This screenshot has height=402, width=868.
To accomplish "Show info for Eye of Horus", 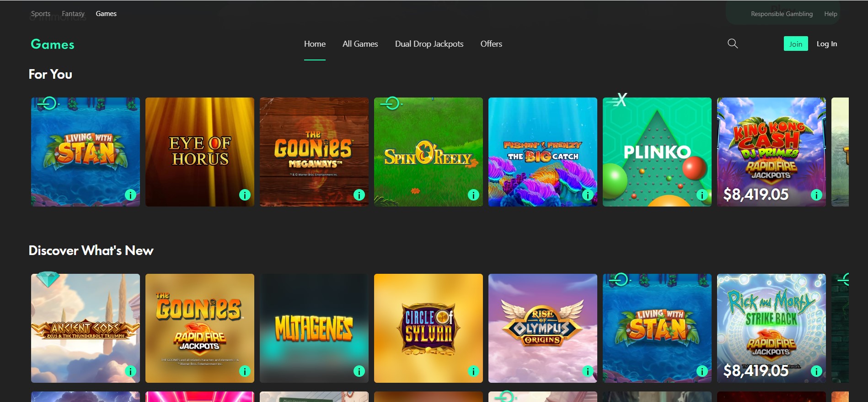I will tap(245, 195).
